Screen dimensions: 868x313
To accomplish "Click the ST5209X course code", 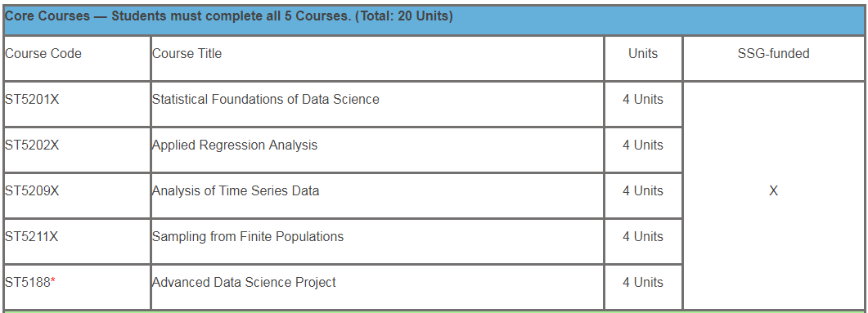I will (32, 190).
